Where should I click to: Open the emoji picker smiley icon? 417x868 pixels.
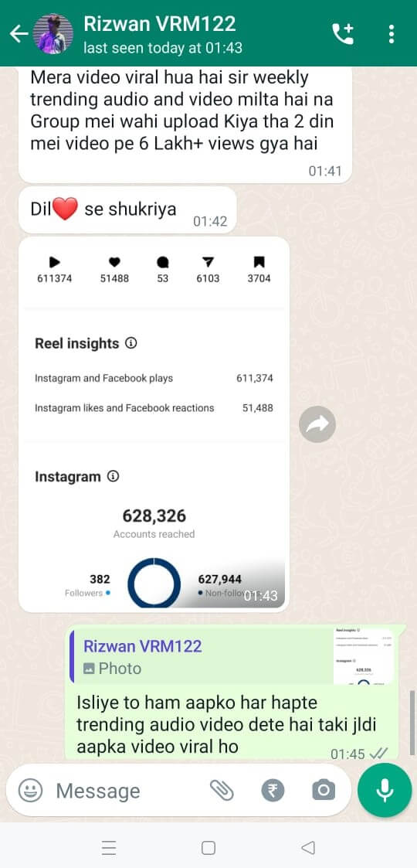(30, 791)
